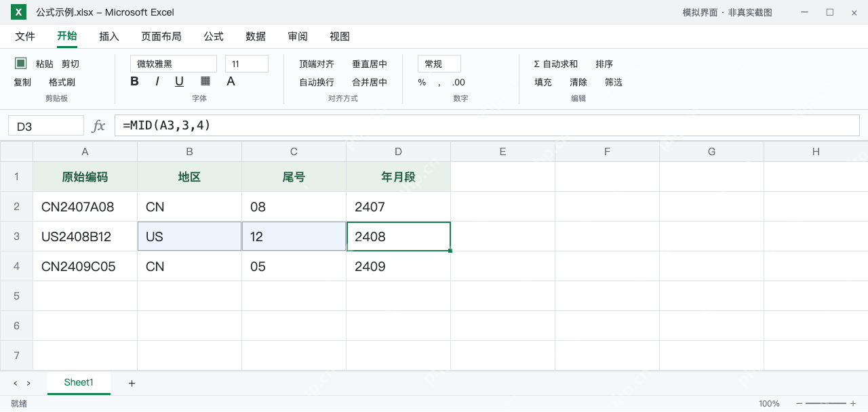Screen dimensions: 868x412
Task: Click cell D3 containing 2408
Action: pos(398,236)
